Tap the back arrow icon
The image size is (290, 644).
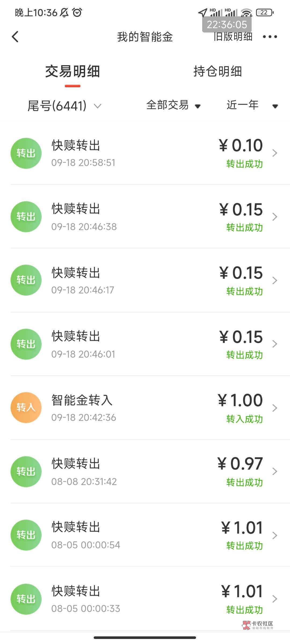(x=15, y=37)
